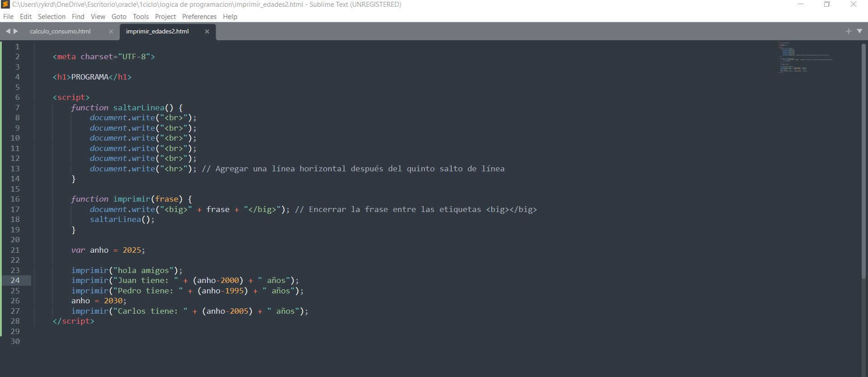The image size is (868, 377).
Task: Click the Sublime Text app icon in title bar
Action: (x=5, y=5)
